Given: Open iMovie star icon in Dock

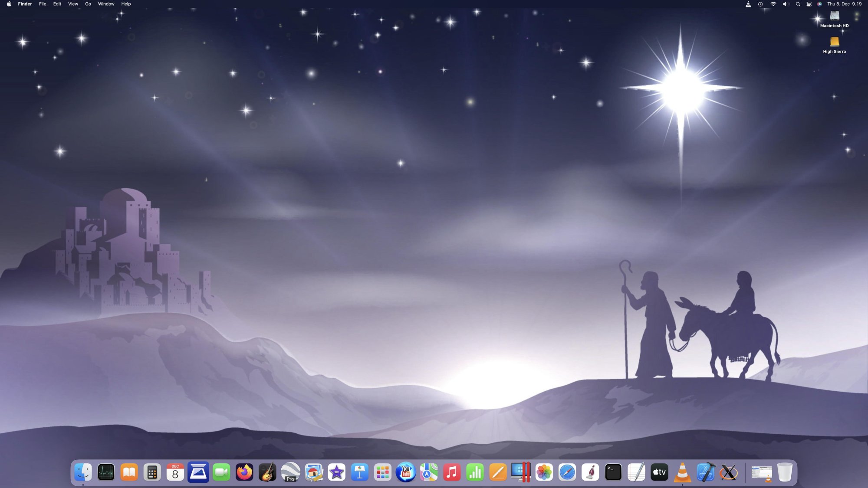Looking at the screenshot, I should coord(336,472).
